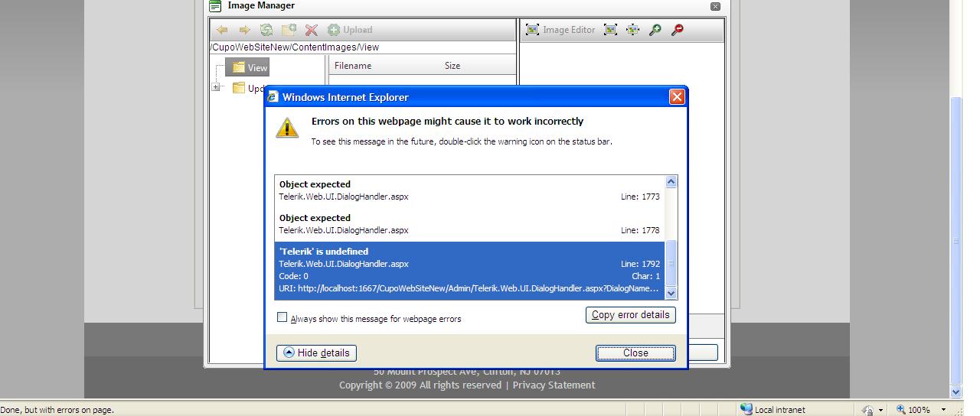The width and height of the screenshot is (980, 416).
Task: Click the Privacy Statement link in footer
Action: coord(554,385)
